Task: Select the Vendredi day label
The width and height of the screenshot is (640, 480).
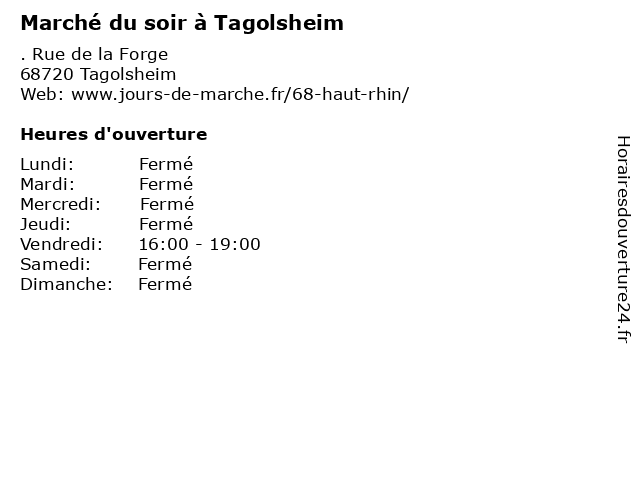Action: tap(62, 244)
